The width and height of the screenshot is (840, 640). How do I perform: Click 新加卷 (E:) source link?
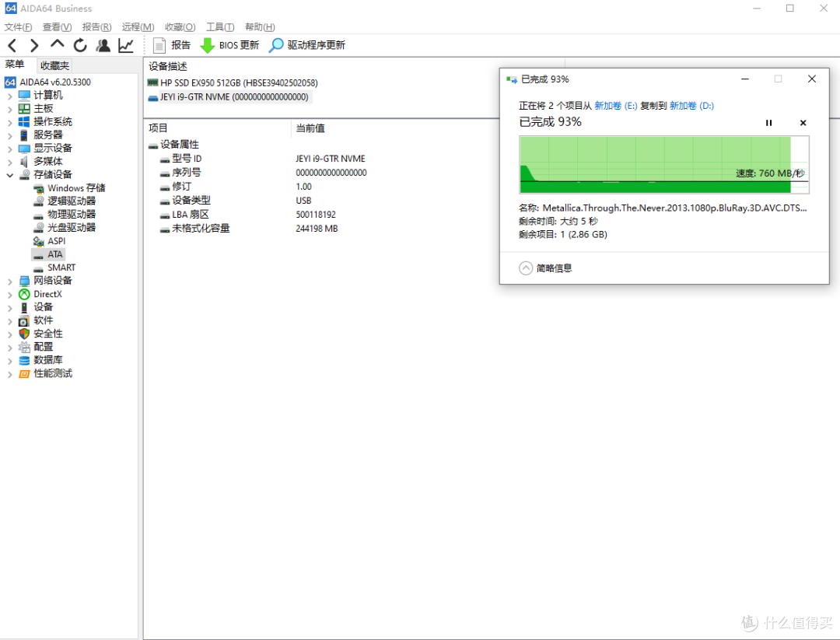pos(616,106)
